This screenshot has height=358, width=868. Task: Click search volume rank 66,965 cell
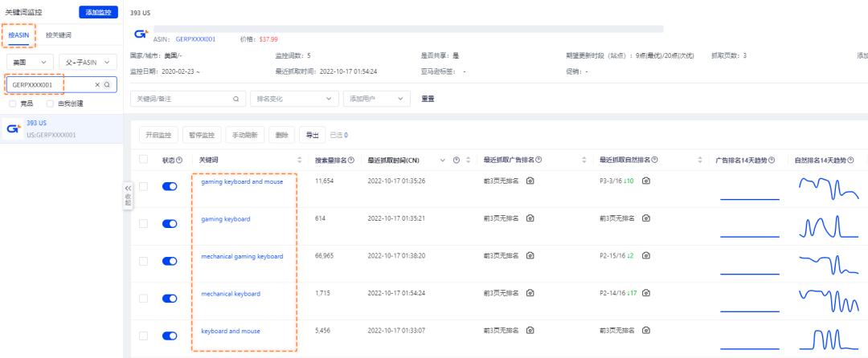324,256
